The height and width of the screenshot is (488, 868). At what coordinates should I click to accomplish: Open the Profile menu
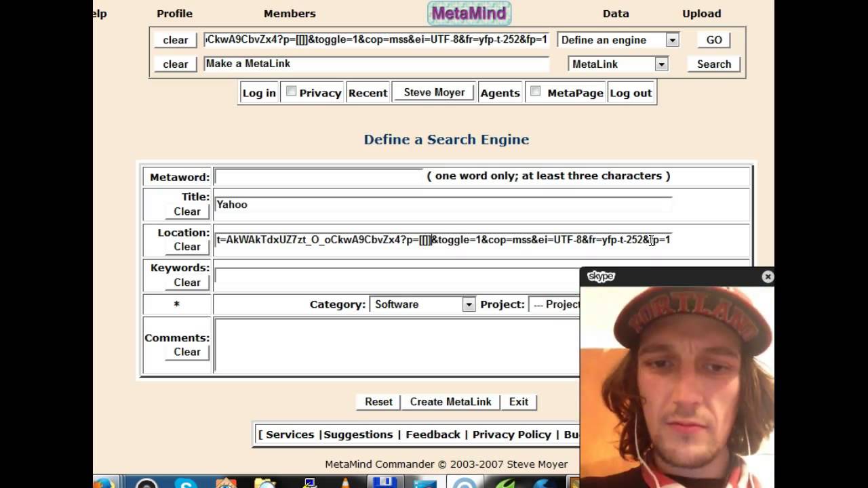174,14
